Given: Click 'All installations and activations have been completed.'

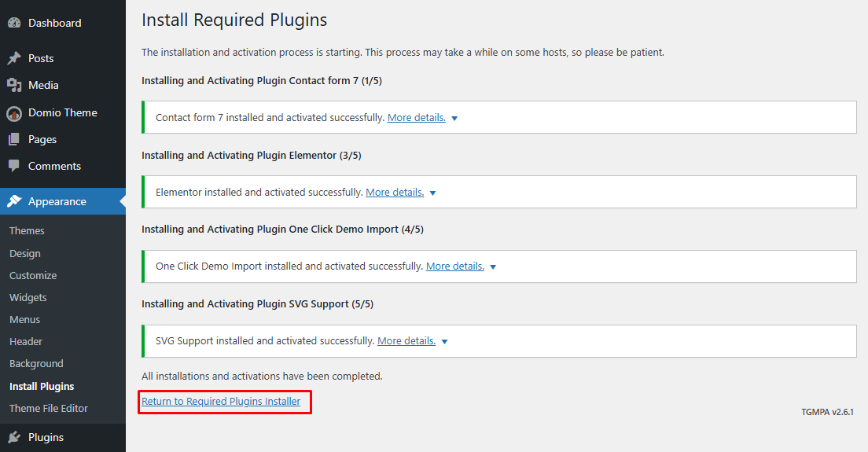Looking at the screenshot, I should tap(262, 377).
